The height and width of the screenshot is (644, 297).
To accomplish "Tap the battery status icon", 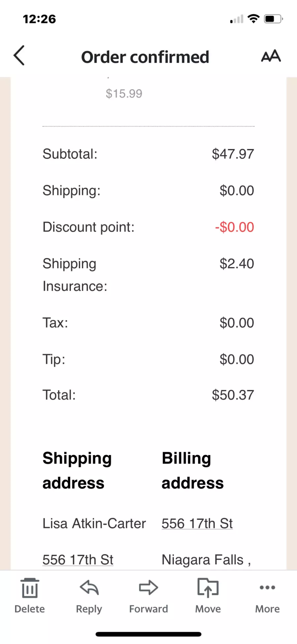I will (273, 19).
